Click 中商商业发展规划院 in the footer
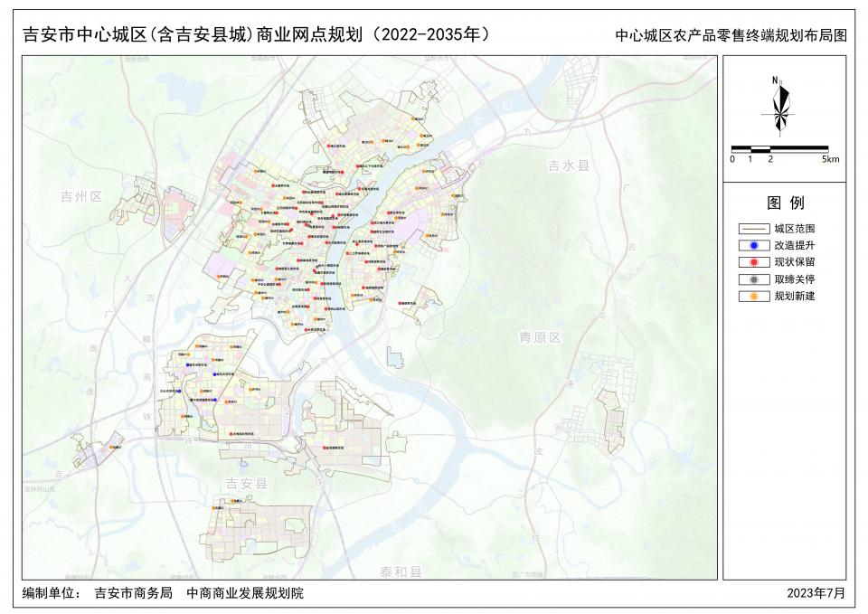The image size is (868, 614). [245, 594]
